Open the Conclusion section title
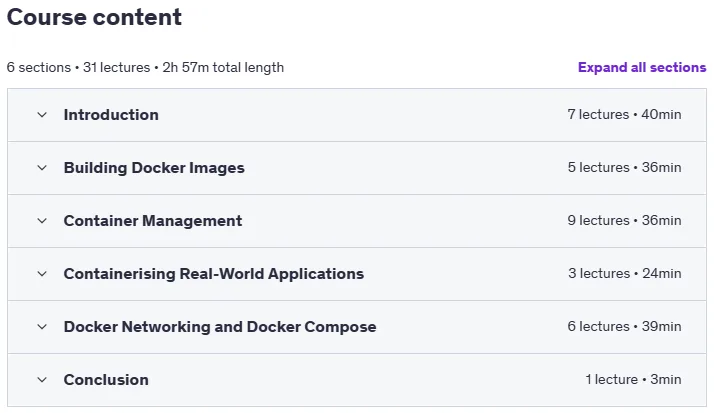 click(106, 380)
